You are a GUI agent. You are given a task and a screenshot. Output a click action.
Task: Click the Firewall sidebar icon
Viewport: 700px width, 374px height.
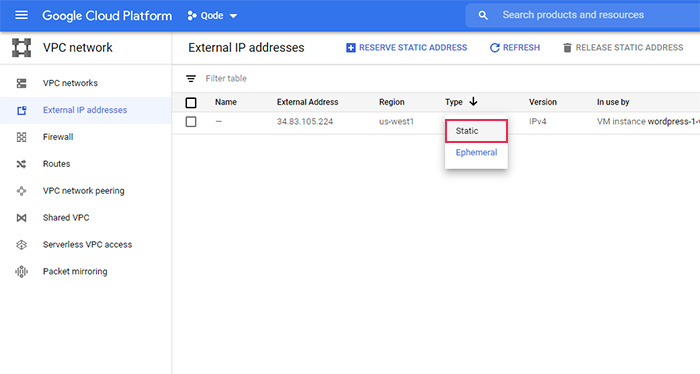(x=21, y=137)
